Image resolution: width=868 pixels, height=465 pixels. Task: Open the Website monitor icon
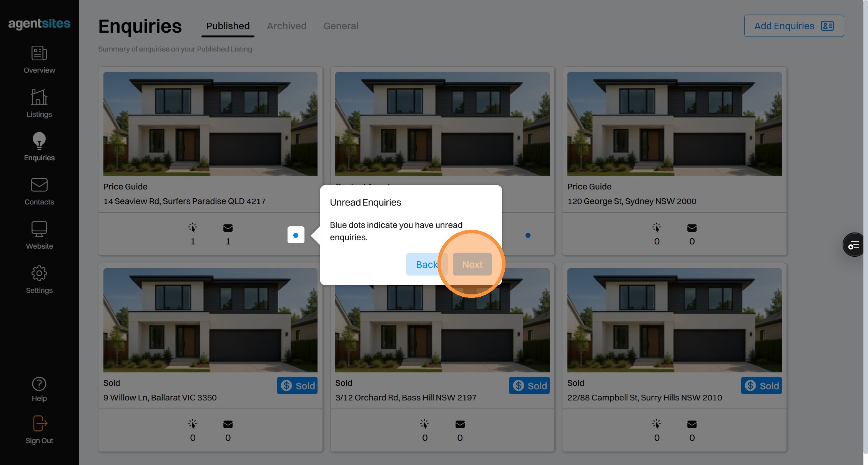pos(39,229)
